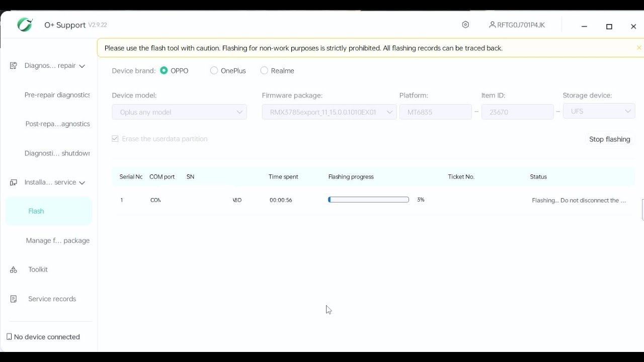644x362 pixels.
Task: Maximize the O+ Support window
Action: (609, 27)
